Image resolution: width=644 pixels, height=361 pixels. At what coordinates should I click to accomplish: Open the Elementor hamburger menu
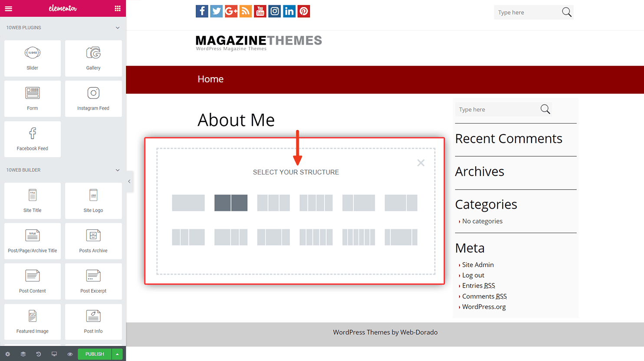coord(8,8)
